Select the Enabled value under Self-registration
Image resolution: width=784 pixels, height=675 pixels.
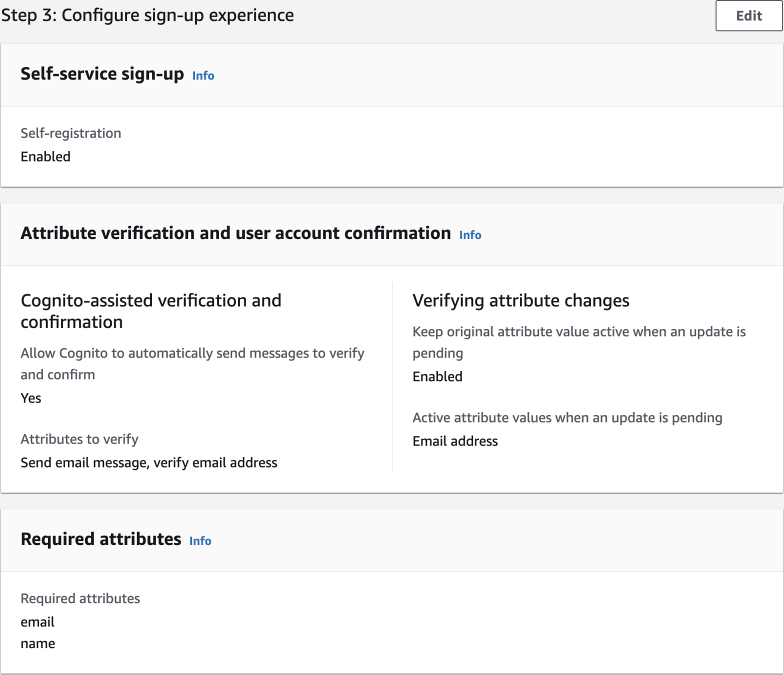tap(45, 156)
